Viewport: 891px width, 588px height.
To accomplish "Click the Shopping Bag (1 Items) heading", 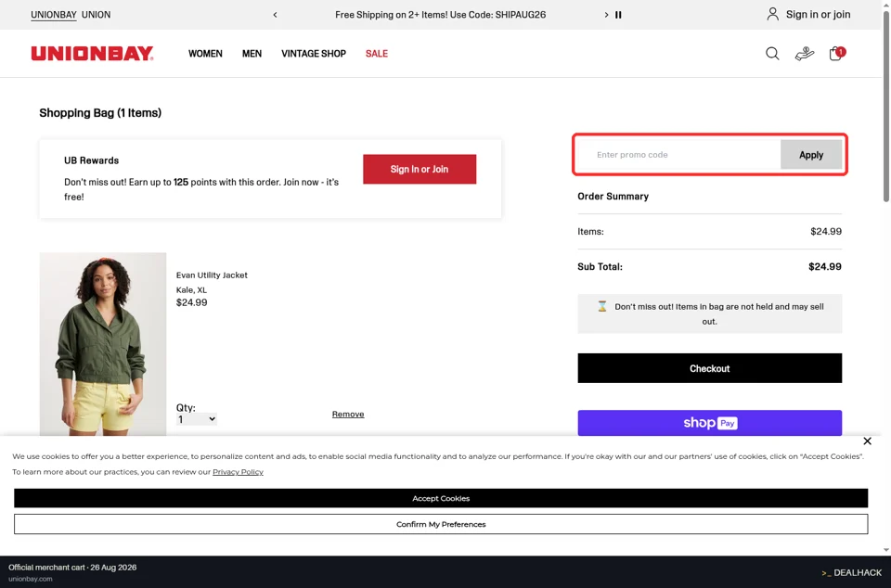I will pyautogui.click(x=100, y=113).
